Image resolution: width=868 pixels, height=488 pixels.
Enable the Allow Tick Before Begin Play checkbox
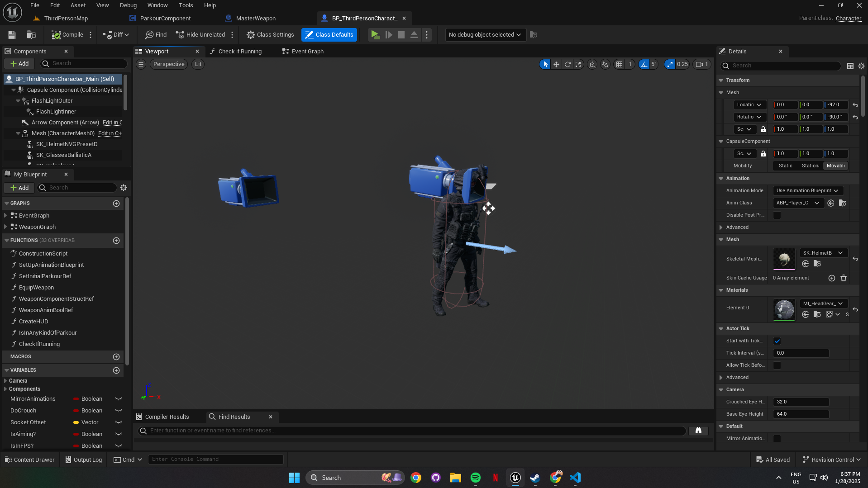coord(777,365)
